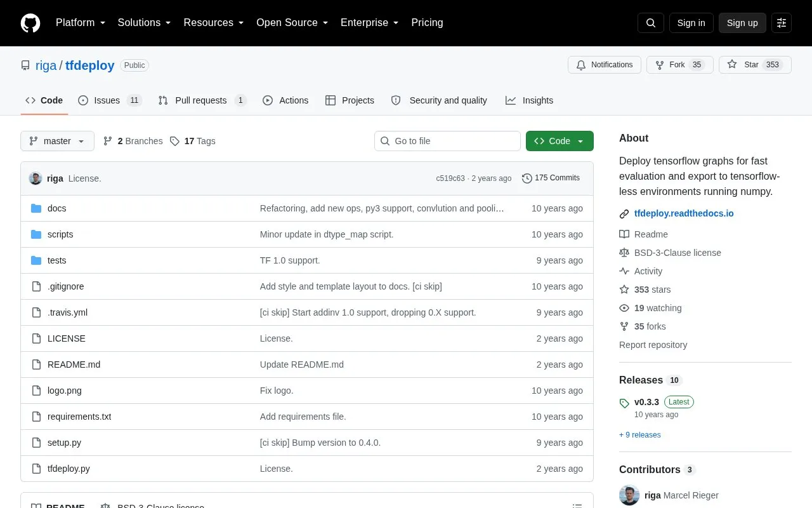The height and width of the screenshot is (508, 812).
Task: Switch to the Issues tab
Action: pyautogui.click(x=110, y=100)
